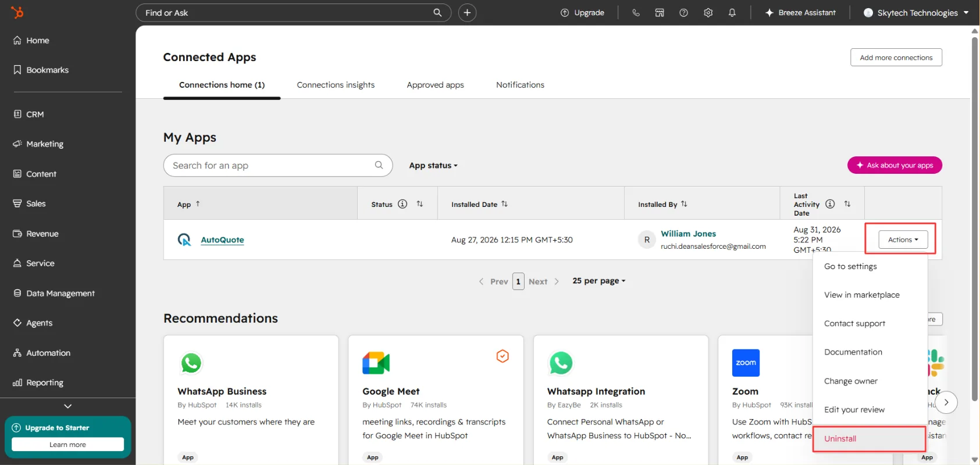Sort by Status column arrows
The width and height of the screenshot is (980, 465).
420,204
